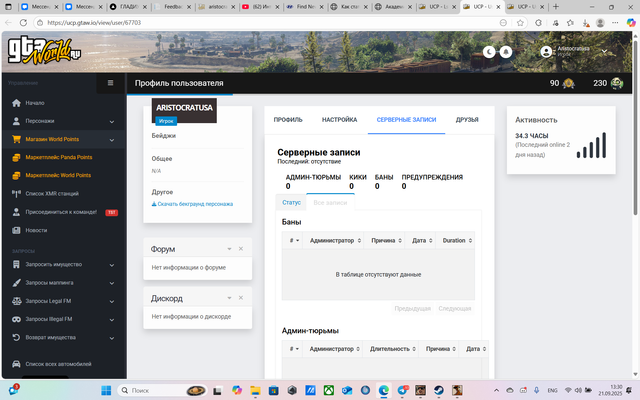Click the browser address bar
The height and width of the screenshot is (400, 640).
[269, 23]
